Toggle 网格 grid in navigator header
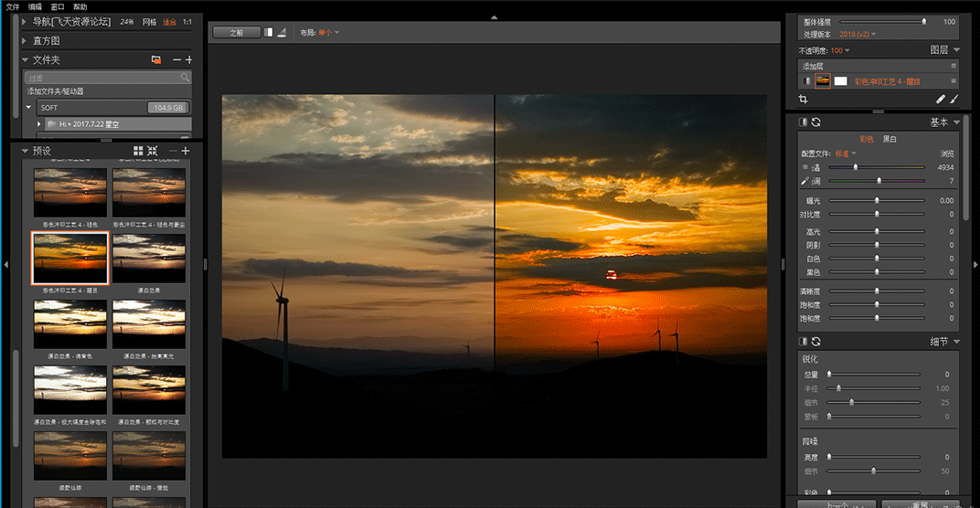This screenshot has width=980, height=508. (x=149, y=22)
